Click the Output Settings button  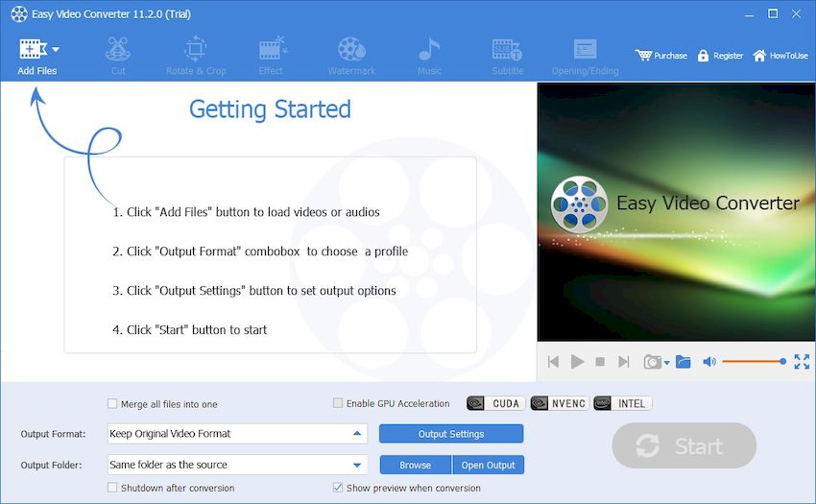click(x=451, y=434)
